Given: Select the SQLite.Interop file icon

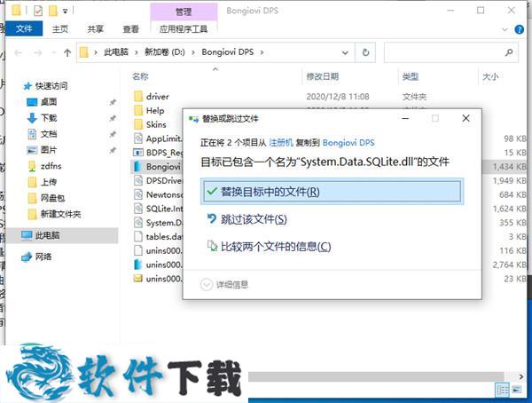Looking at the screenshot, I should point(138,209).
